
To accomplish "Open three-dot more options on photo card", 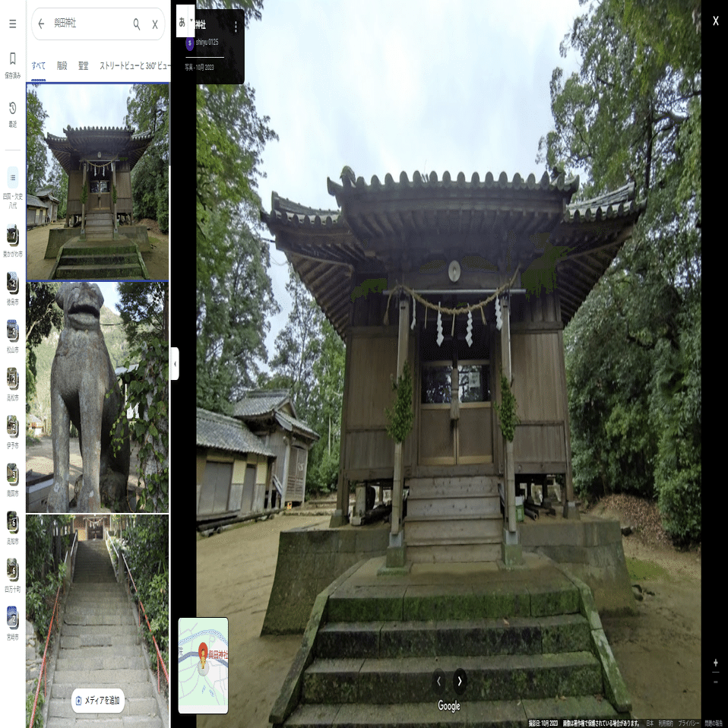I will pos(236,27).
